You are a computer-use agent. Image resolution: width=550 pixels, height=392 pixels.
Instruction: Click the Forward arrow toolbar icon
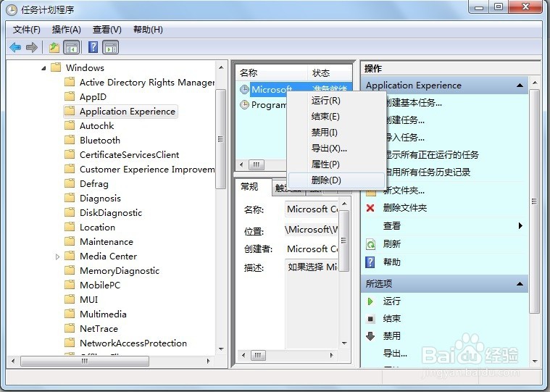(32, 47)
